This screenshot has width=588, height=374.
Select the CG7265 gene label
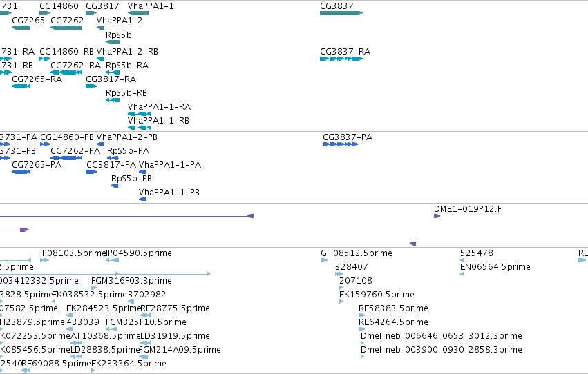28,21
